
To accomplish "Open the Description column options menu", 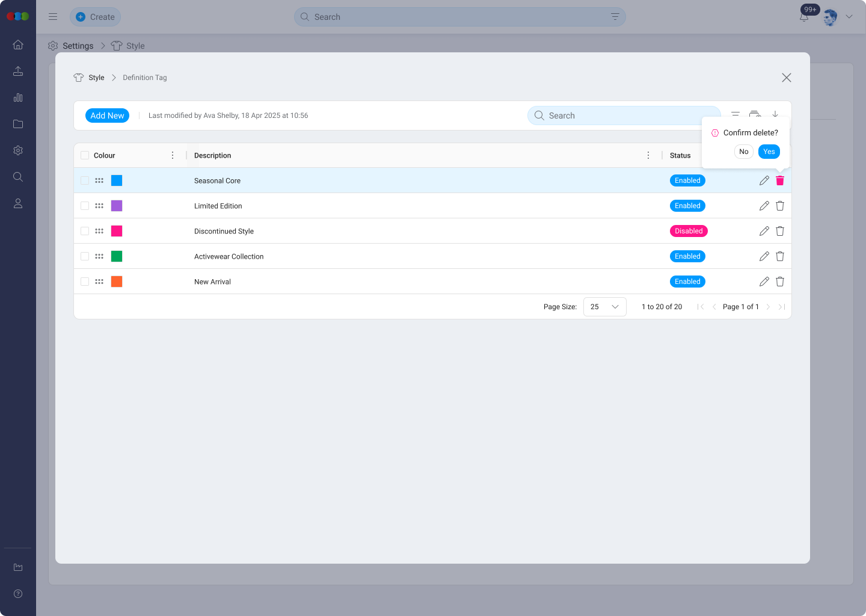I will click(x=648, y=155).
